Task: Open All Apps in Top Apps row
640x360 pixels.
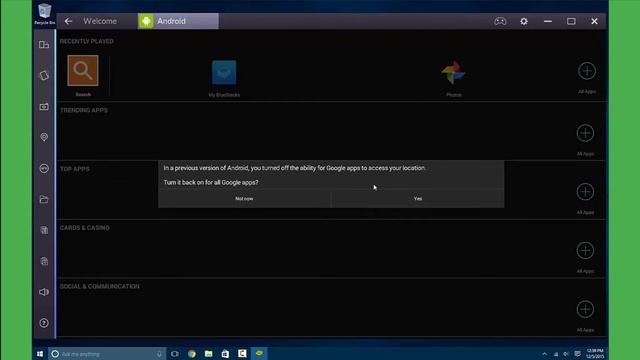Action: tap(585, 191)
